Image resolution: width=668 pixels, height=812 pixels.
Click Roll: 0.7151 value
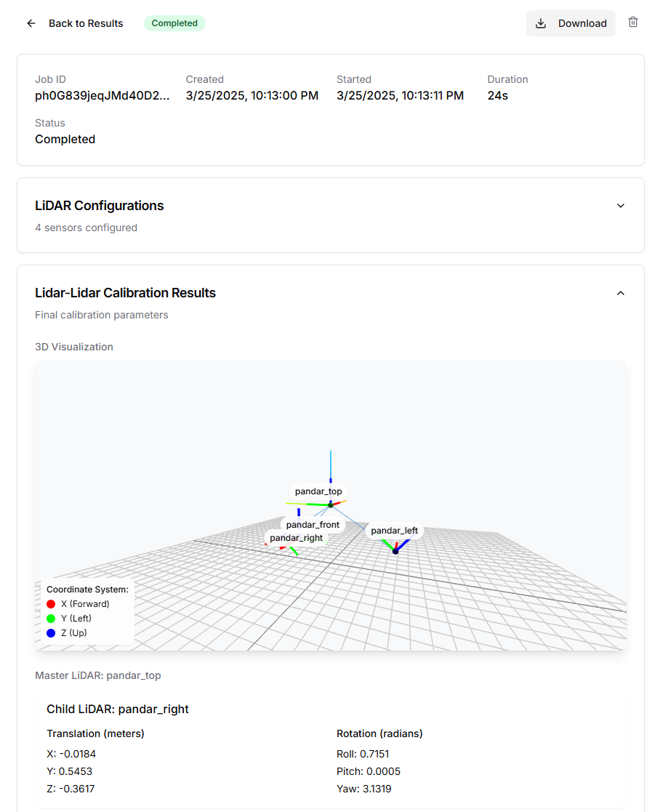[x=363, y=754]
